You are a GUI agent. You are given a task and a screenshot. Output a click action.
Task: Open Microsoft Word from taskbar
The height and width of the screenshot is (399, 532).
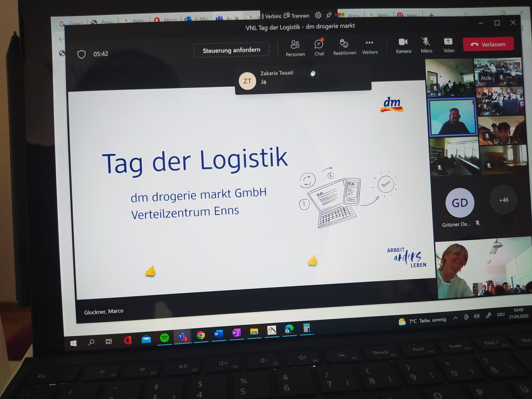(x=218, y=334)
